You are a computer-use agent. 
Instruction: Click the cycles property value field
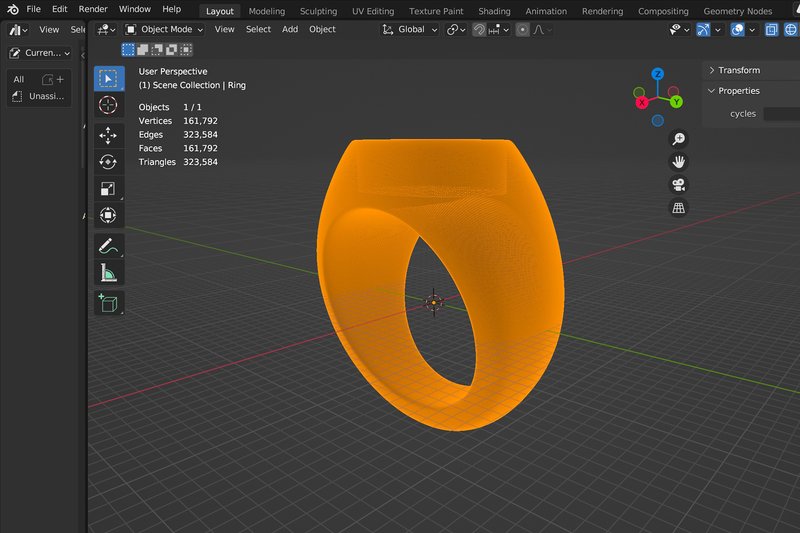point(782,114)
